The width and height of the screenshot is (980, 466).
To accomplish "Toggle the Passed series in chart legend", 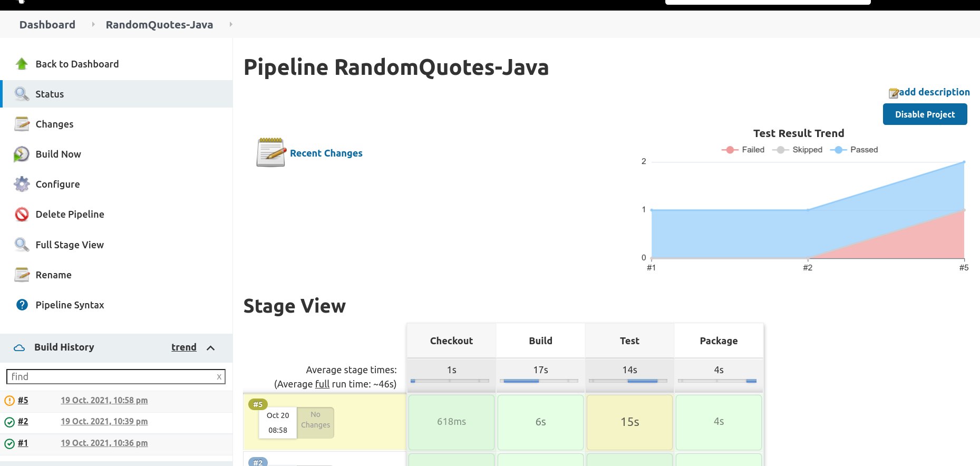I will pos(854,150).
